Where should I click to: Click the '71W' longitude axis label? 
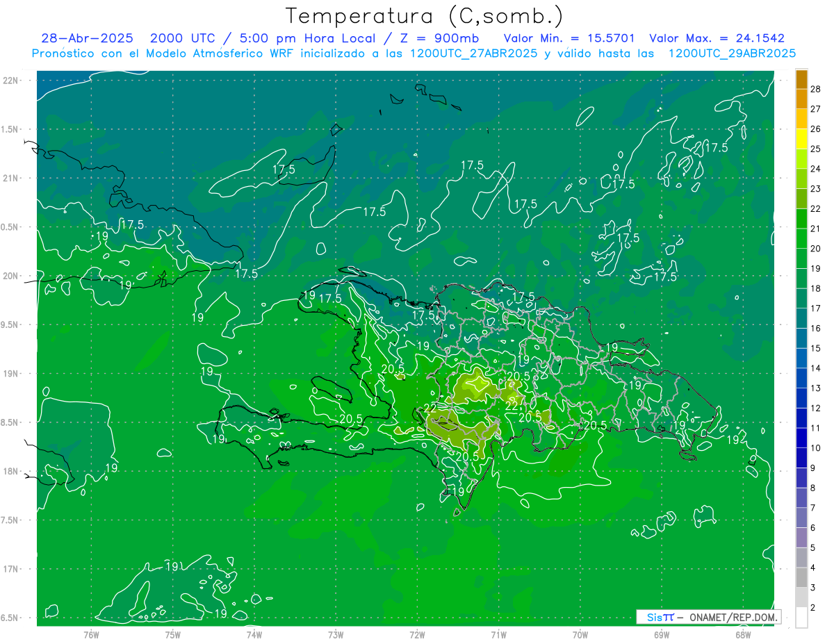coord(499,634)
